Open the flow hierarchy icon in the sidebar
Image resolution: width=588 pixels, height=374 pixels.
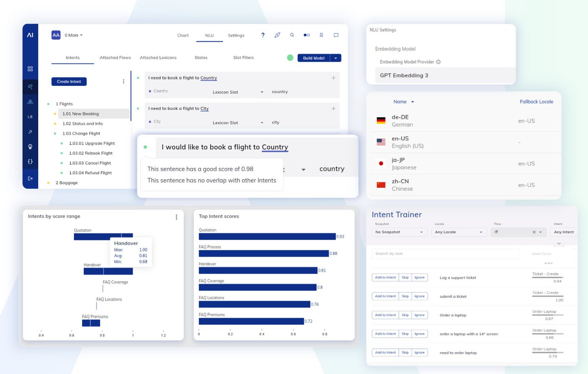[30, 102]
